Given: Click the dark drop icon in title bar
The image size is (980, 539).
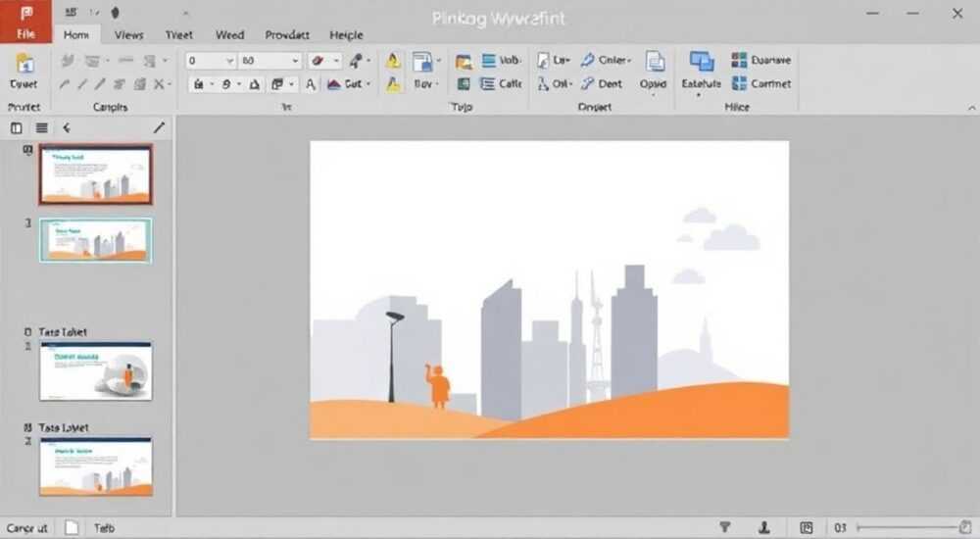Looking at the screenshot, I should [x=115, y=13].
